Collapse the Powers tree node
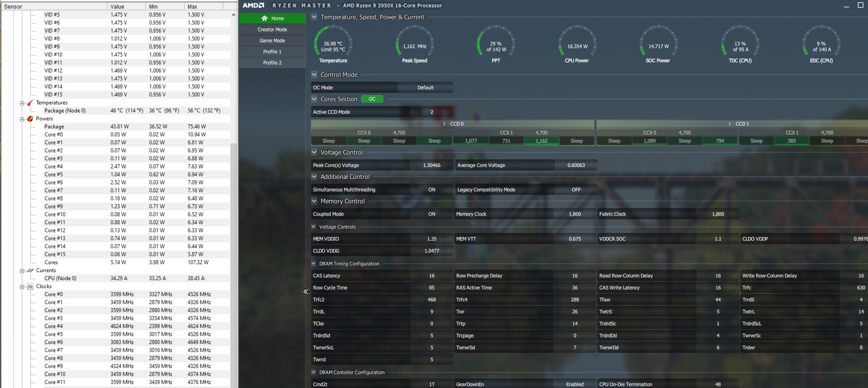This screenshot has height=388, width=868. coord(22,119)
